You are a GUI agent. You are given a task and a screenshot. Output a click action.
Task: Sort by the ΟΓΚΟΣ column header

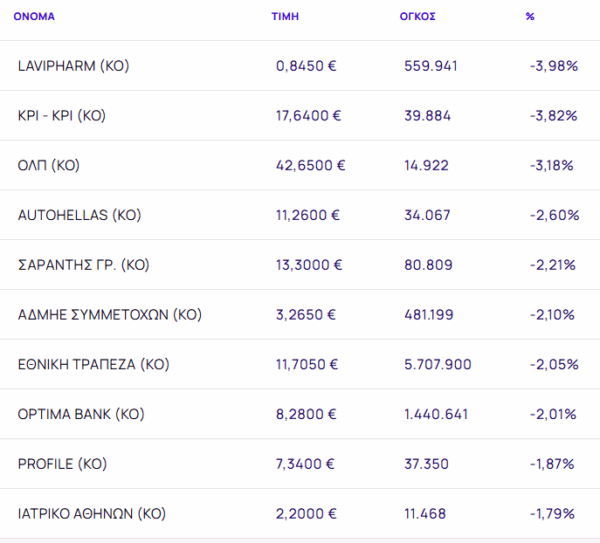coord(417,16)
